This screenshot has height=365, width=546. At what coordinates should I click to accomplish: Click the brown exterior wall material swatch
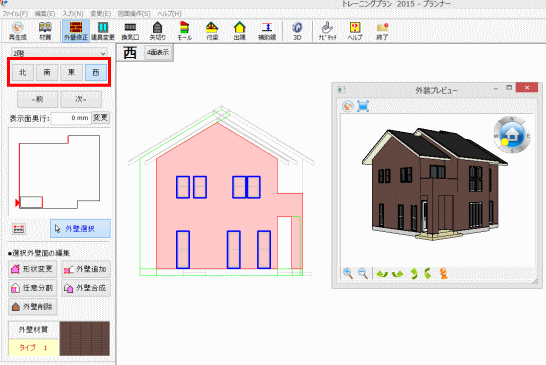[x=85, y=339]
